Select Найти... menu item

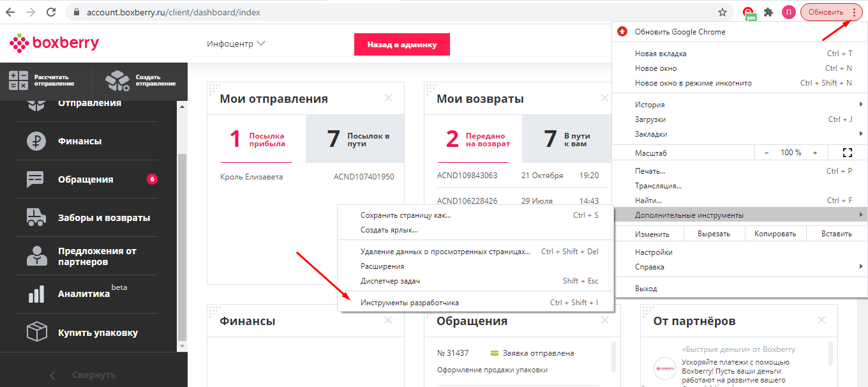(740, 201)
